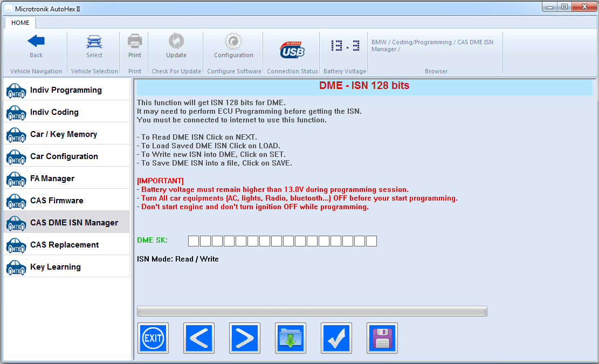Close the AutoHex II window
This screenshot has height=364, width=599.
[584, 7]
